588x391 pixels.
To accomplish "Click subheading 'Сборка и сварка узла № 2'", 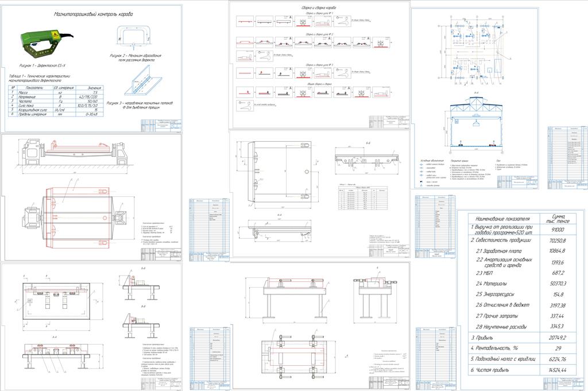I will click(319, 34).
